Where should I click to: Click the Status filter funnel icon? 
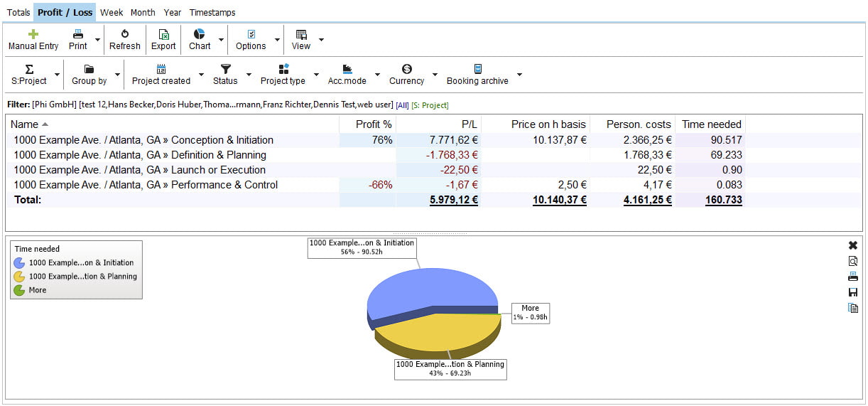click(x=225, y=69)
